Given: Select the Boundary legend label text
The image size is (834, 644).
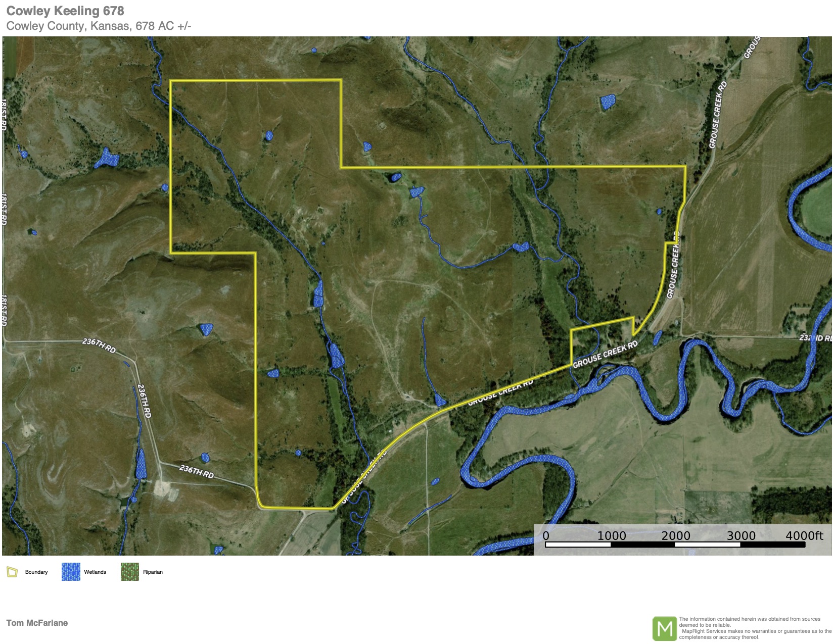Looking at the screenshot, I should (36, 572).
